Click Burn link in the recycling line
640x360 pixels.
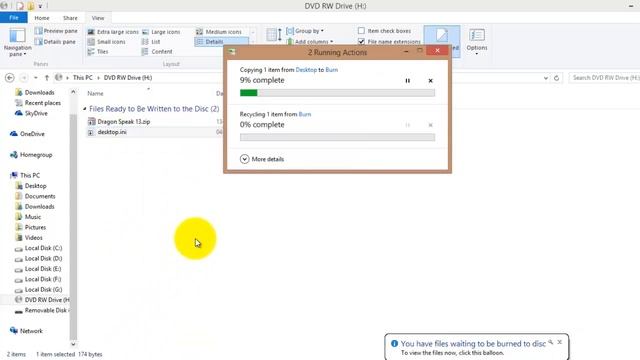[x=305, y=114]
